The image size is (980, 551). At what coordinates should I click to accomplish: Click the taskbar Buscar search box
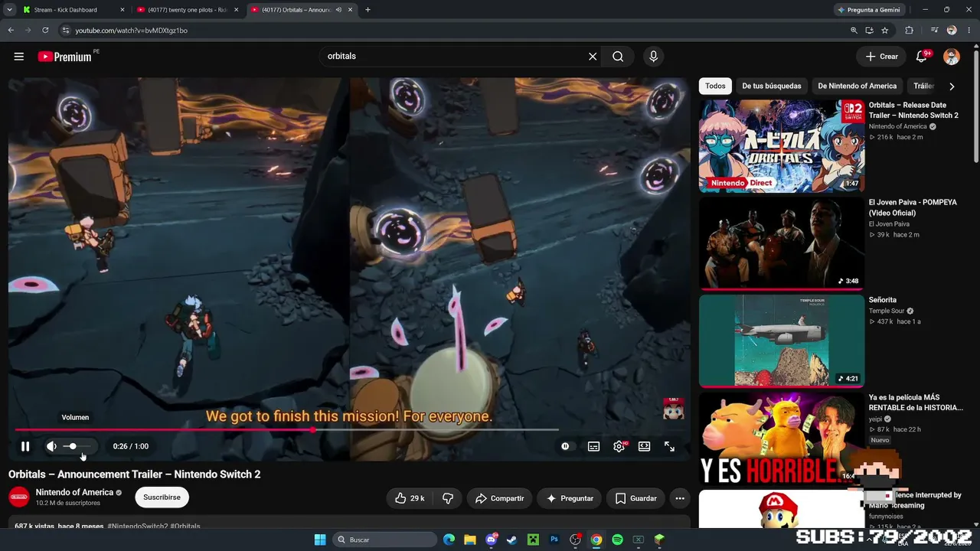tap(386, 540)
